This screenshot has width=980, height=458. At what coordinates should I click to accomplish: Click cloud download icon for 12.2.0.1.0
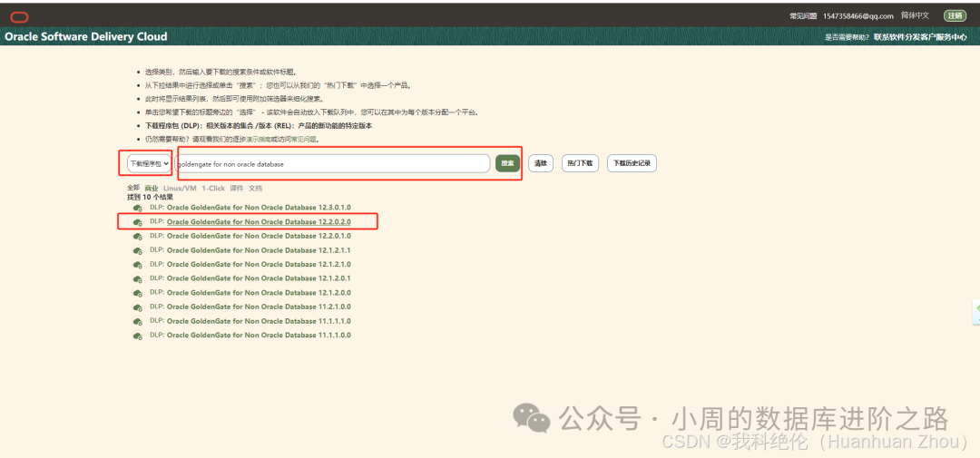(138, 236)
